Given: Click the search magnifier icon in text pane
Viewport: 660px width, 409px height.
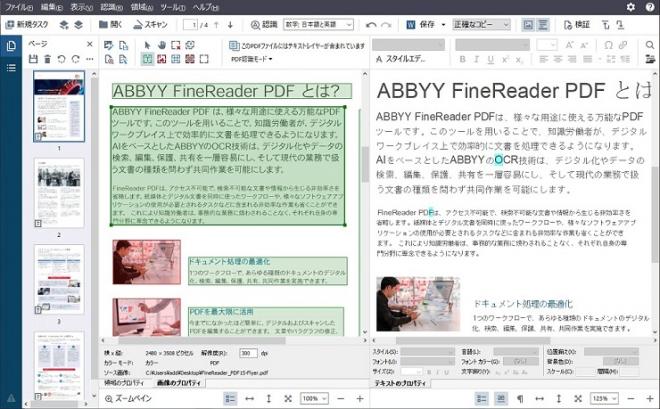Looking at the screenshot, I should click(x=650, y=45).
